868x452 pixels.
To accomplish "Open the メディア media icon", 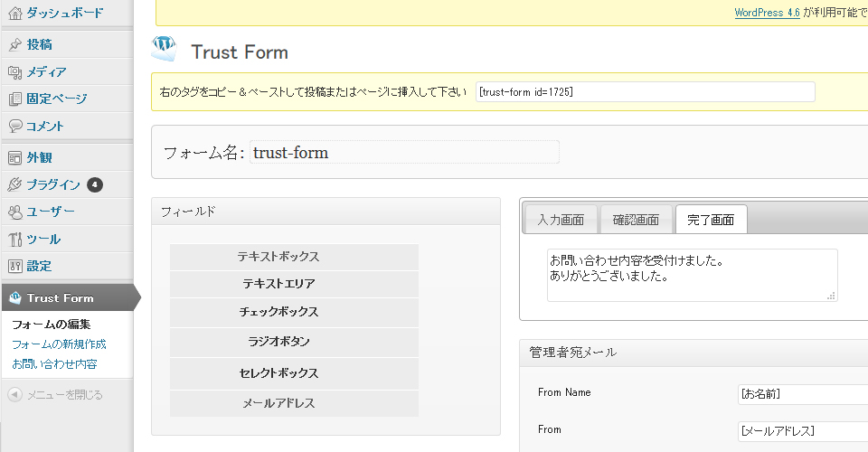I will click(15, 72).
